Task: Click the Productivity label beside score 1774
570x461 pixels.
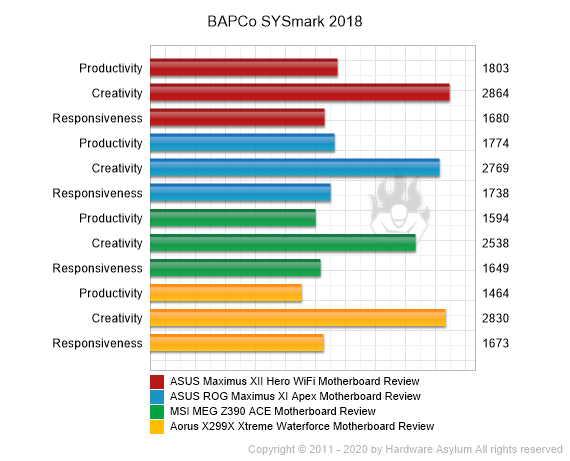Action: 111,143
